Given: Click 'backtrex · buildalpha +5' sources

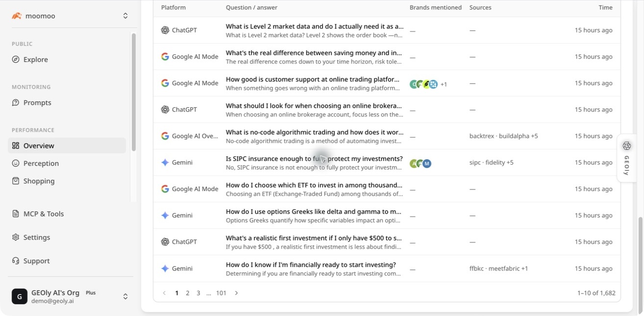Looking at the screenshot, I should [x=504, y=136].
